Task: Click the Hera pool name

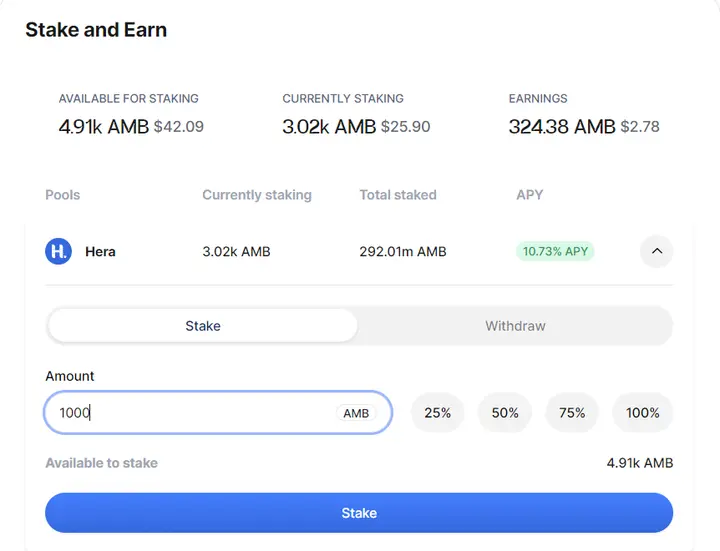Action: coord(100,252)
